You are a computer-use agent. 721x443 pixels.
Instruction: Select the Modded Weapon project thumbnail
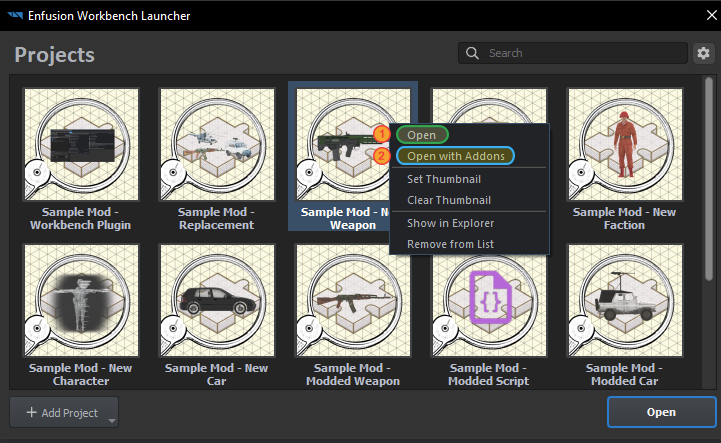[x=353, y=300]
